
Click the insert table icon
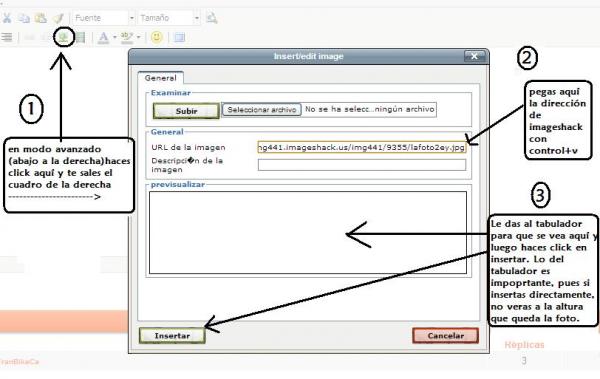pos(80,37)
